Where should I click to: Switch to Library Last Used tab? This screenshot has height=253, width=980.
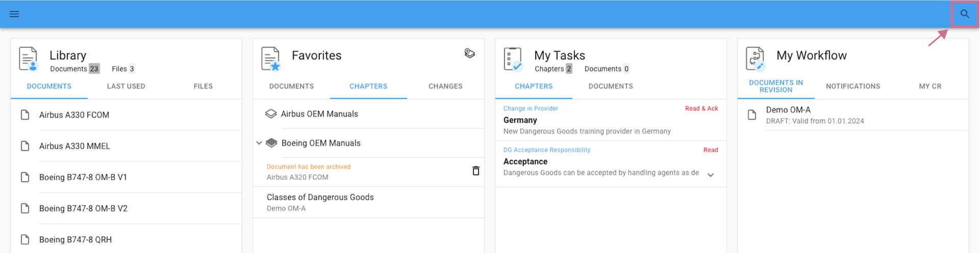126,86
